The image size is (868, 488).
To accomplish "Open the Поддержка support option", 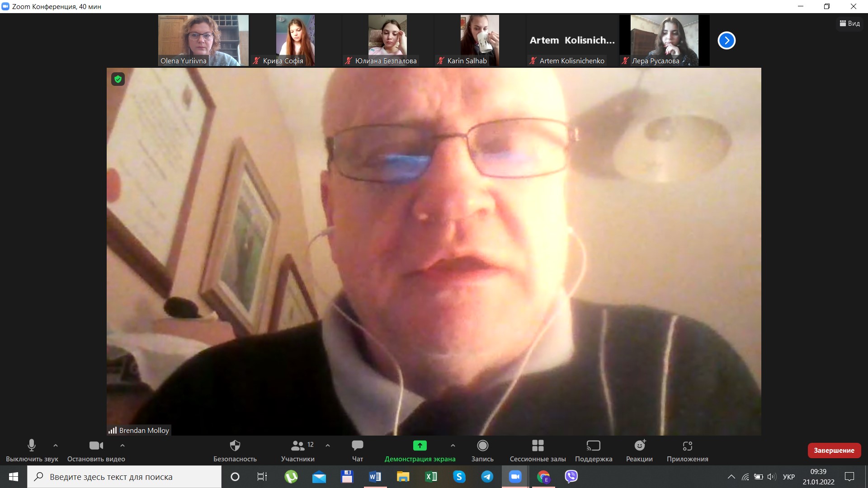I will pos(594,450).
